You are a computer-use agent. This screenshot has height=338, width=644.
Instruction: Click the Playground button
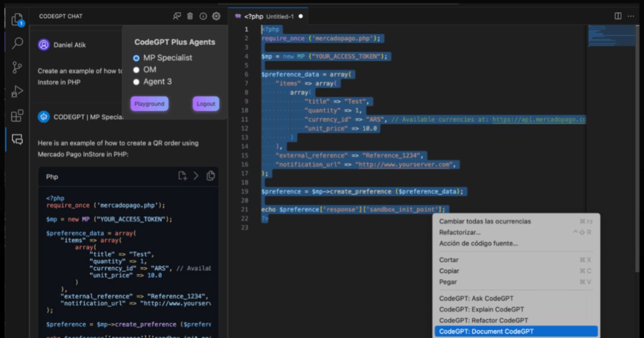149,104
